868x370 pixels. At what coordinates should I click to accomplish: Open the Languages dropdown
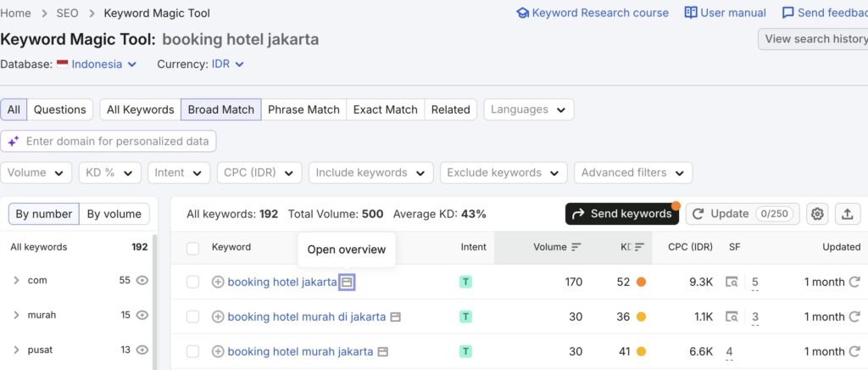[529, 109]
